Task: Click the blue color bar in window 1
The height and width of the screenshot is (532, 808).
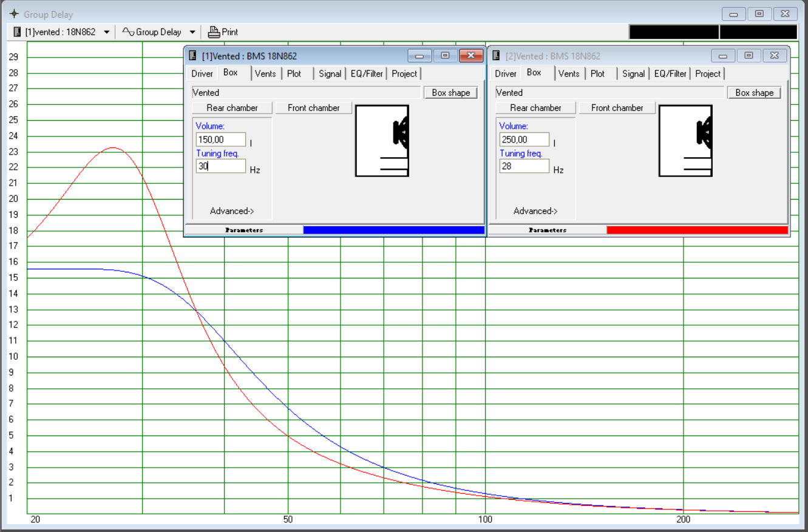Action: [393, 230]
